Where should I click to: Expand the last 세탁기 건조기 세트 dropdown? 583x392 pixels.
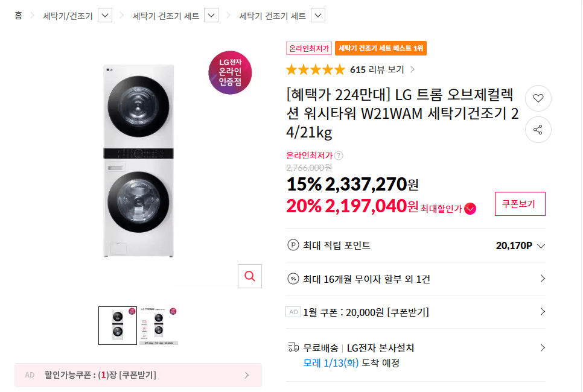[x=317, y=15]
